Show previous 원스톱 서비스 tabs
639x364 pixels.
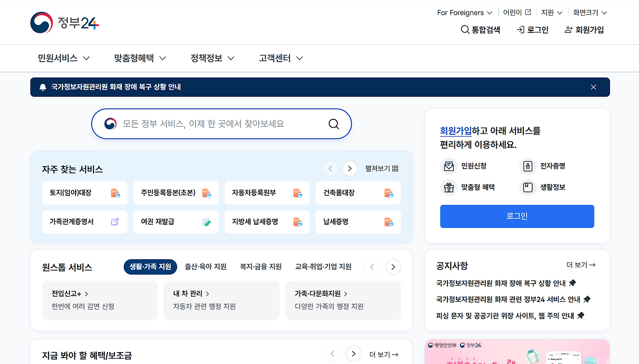pos(372,267)
